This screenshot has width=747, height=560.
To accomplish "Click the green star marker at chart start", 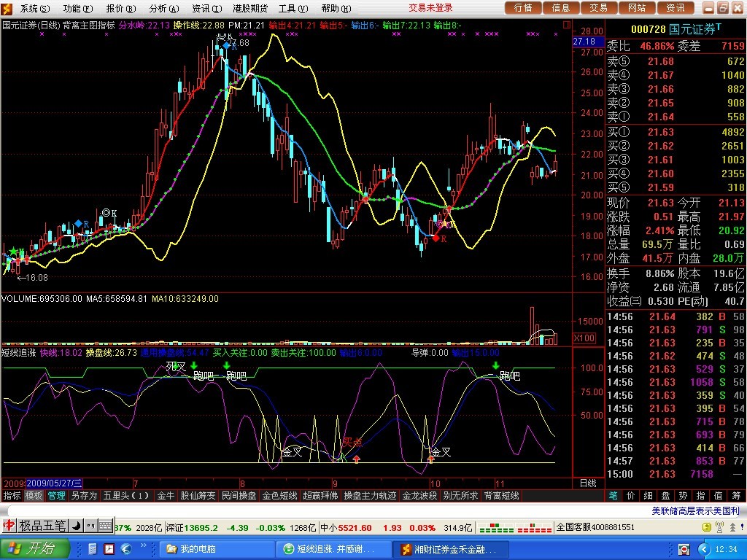I will point(12,252).
